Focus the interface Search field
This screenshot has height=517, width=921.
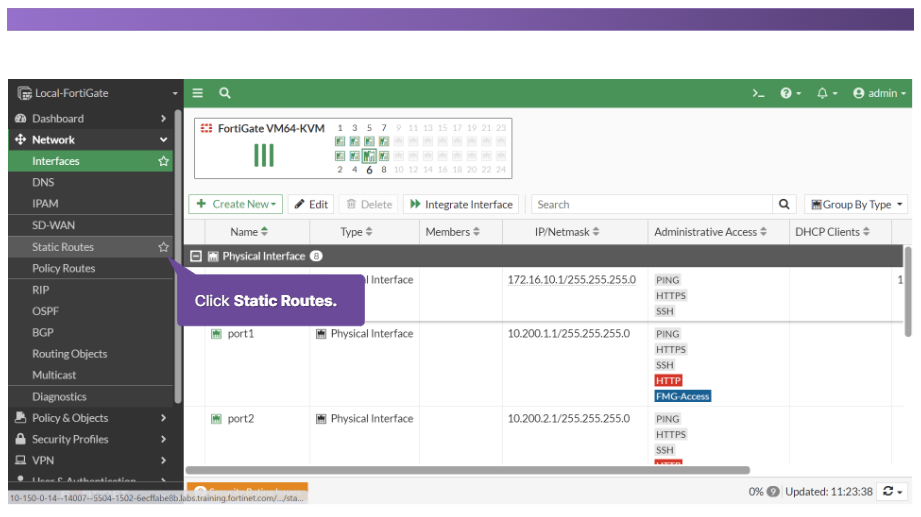[x=652, y=204]
